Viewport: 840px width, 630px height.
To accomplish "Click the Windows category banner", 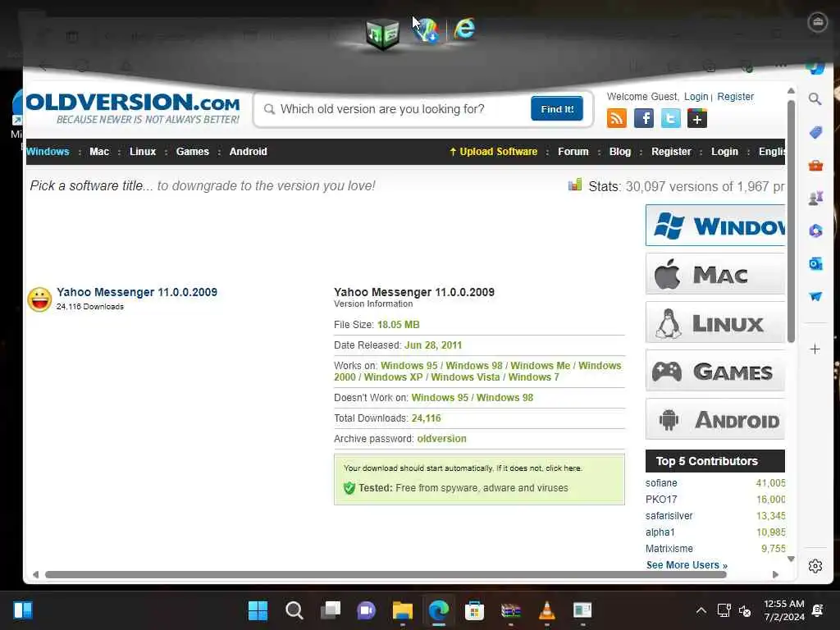I will pos(715,226).
